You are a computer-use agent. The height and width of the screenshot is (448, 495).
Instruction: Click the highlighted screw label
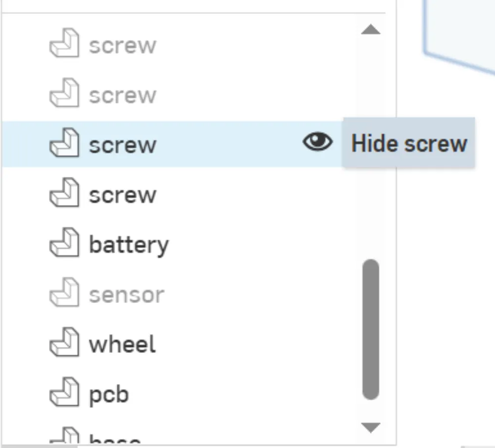pyautogui.click(x=122, y=145)
